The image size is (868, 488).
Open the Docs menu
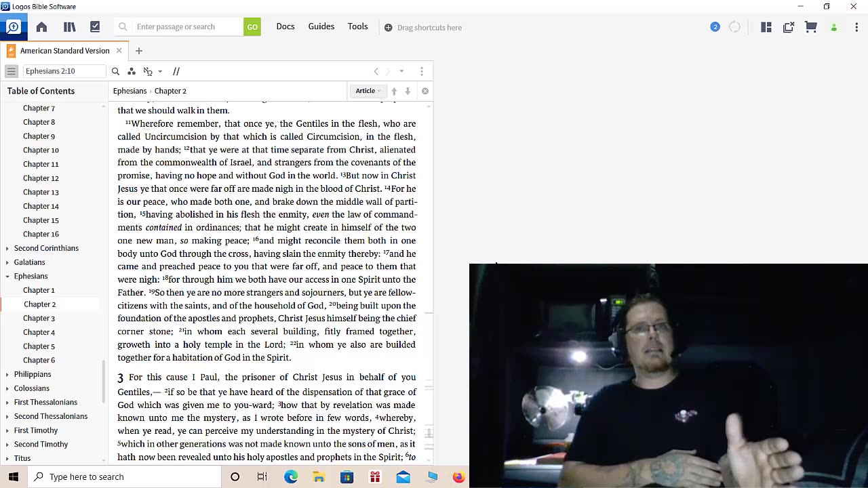(x=285, y=26)
